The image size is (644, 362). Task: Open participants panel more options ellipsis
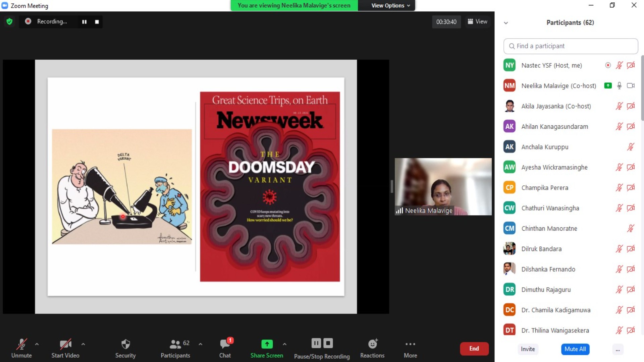[x=618, y=349]
